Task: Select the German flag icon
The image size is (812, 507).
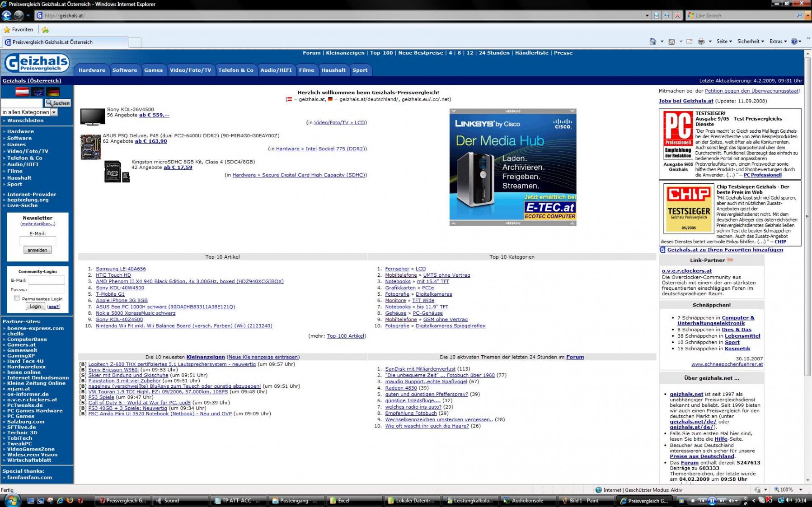Action: point(53,92)
